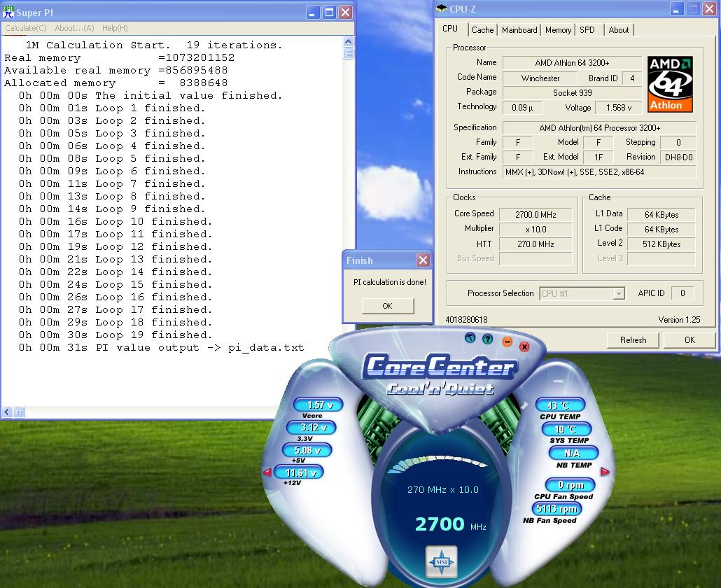Click the Package Socket 939 field
The width and height of the screenshot is (721, 588).
coord(572,93)
